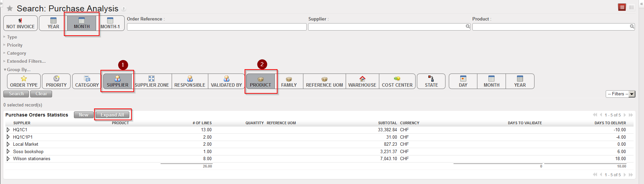644x184 pixels.
Task: Group by Warehouse
Action: click(362, 82)
